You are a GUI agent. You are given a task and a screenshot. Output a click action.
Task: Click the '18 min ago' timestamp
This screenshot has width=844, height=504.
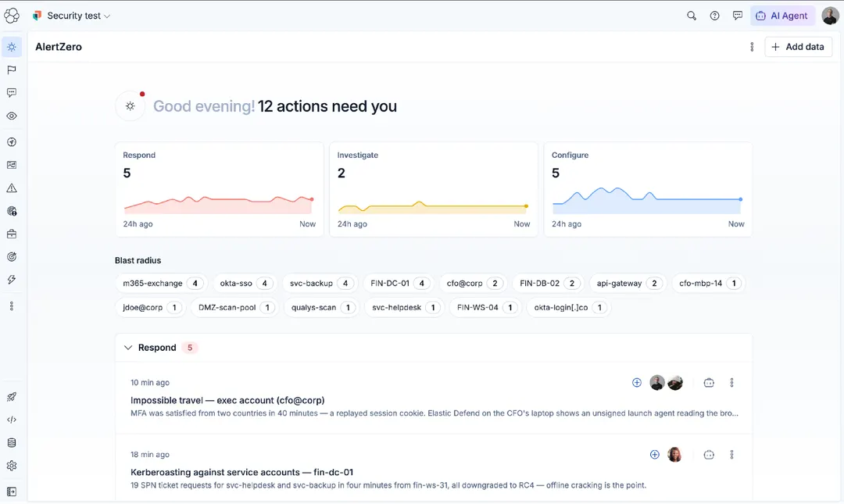point(149,455)
